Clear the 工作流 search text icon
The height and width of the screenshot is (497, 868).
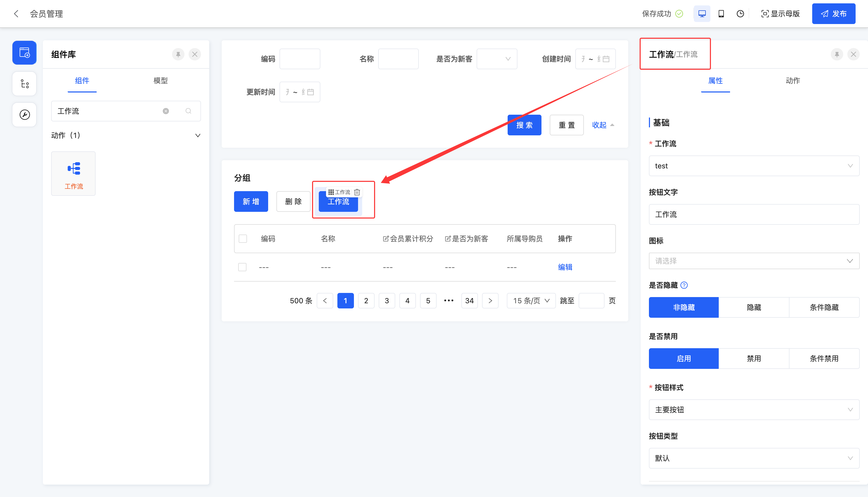tap(166, 111)
